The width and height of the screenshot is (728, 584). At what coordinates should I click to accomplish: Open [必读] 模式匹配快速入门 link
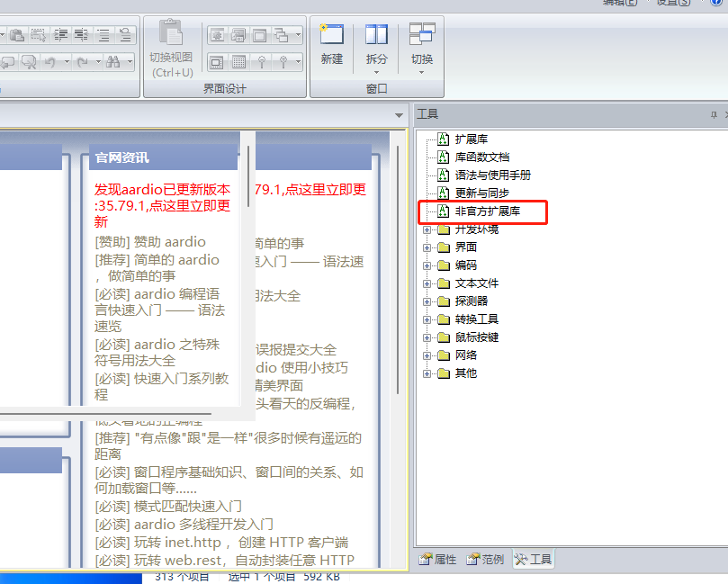pos(168,506)
